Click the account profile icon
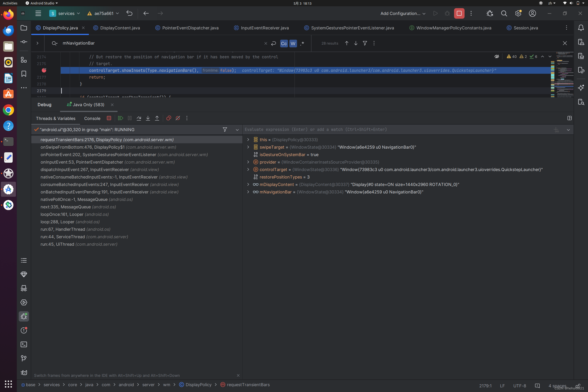Image resolution: width=588 pixels, height=392 pixels. (532, 14)
